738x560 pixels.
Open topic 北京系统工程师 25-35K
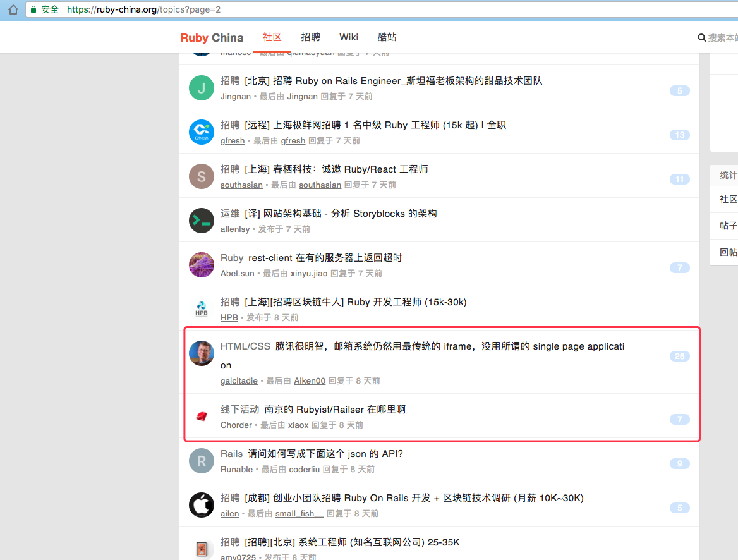(352, 542)
